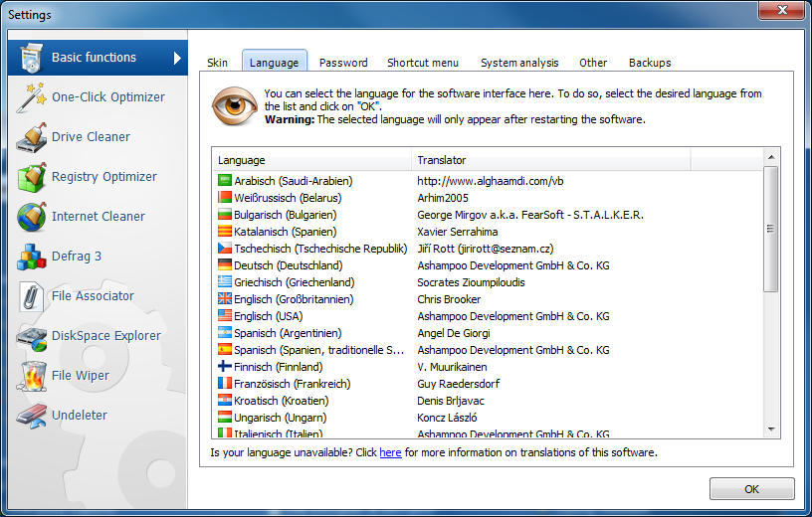
Task: Click the File Associator icon
Action: 31,297
